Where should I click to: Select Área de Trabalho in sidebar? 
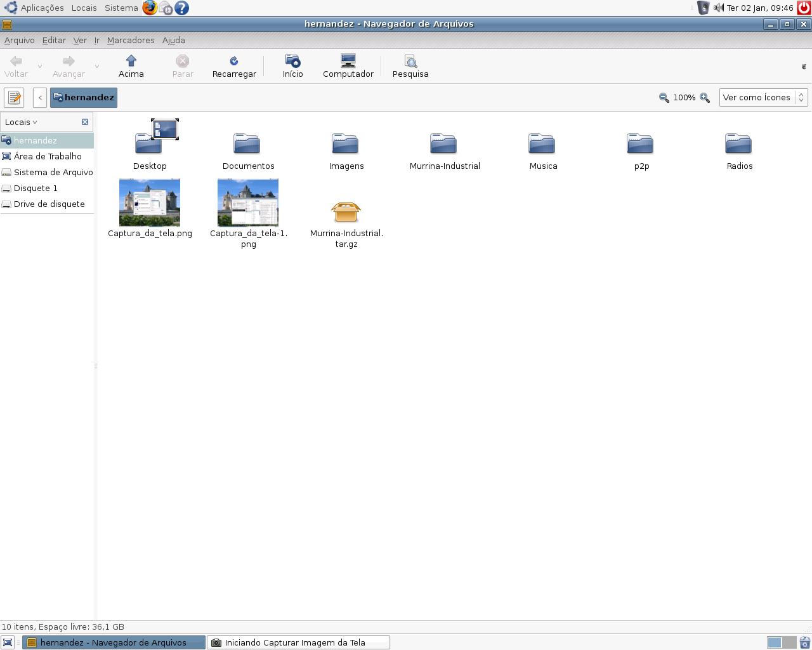point(47,156)
